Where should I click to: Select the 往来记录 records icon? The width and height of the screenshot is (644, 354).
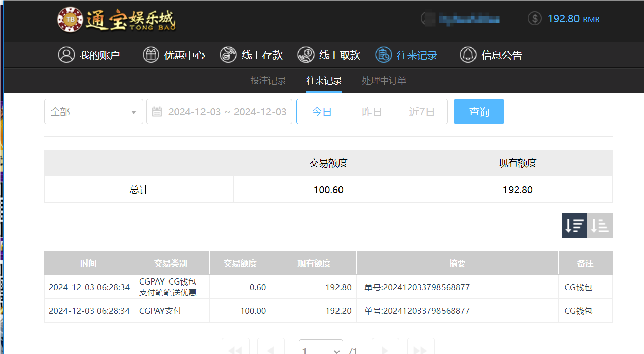coord(384,55)
